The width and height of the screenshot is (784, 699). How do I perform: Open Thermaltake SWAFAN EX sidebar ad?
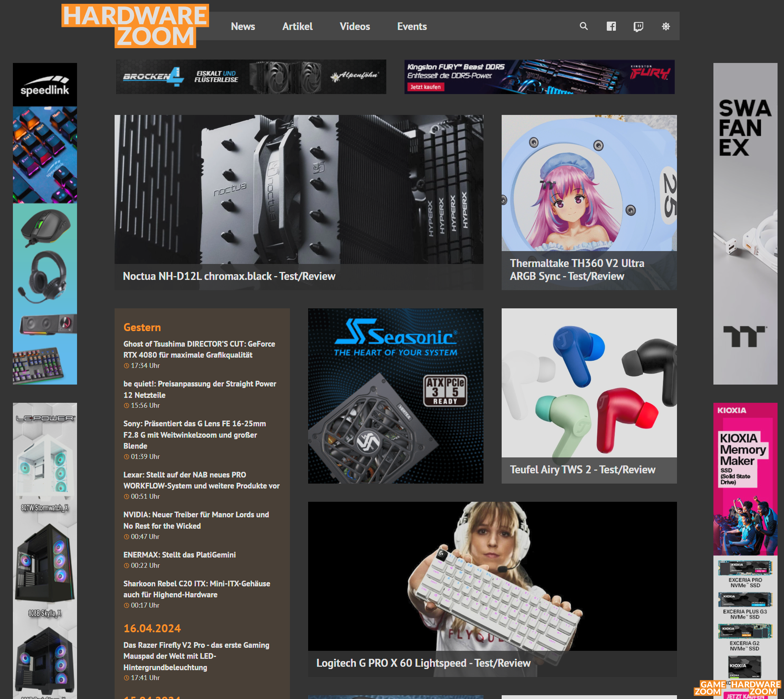(745, 223)
